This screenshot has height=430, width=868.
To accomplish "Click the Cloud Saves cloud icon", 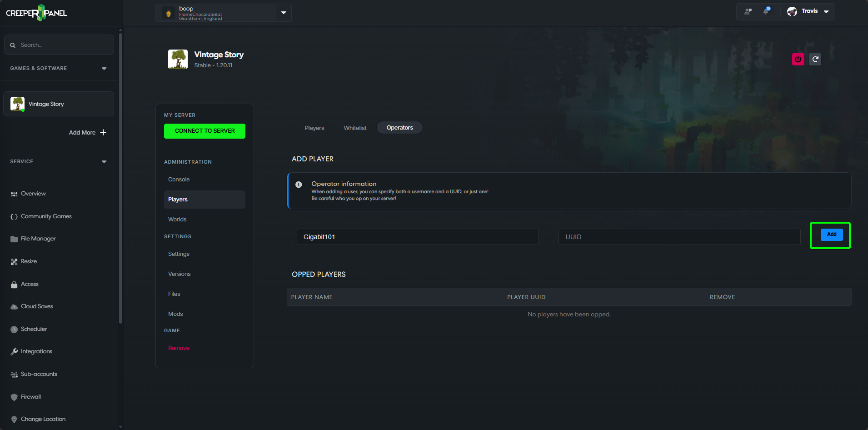I will click(x=14, y=307).
